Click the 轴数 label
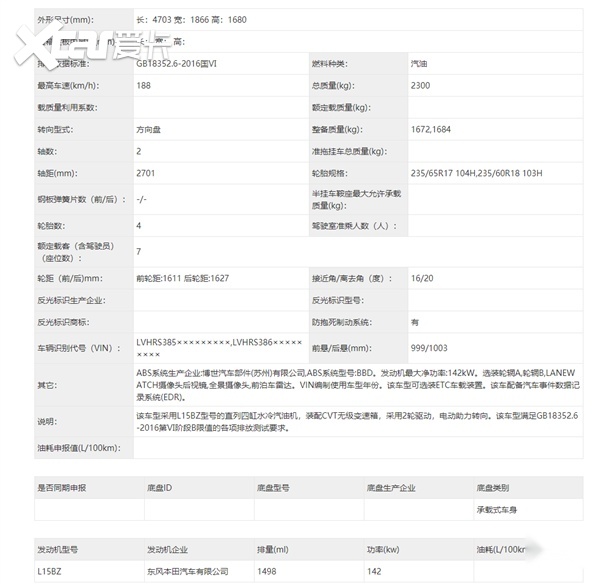The height and width of the screenshot is (584, 600). 47,151
